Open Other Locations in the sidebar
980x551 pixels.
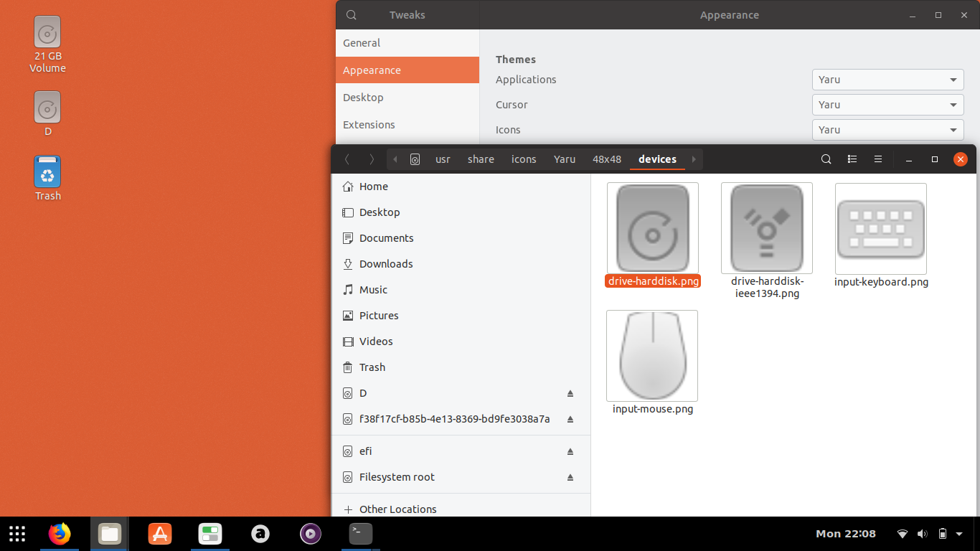pyautogui.click(x=397, y=509)
